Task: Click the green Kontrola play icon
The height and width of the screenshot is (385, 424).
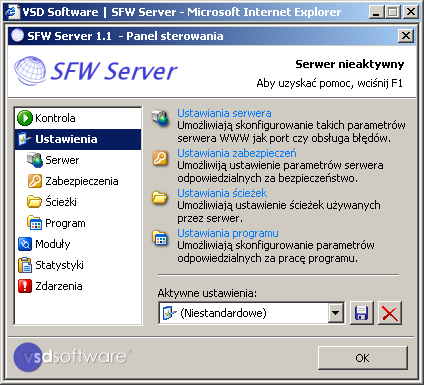Action: coord(25,118)
